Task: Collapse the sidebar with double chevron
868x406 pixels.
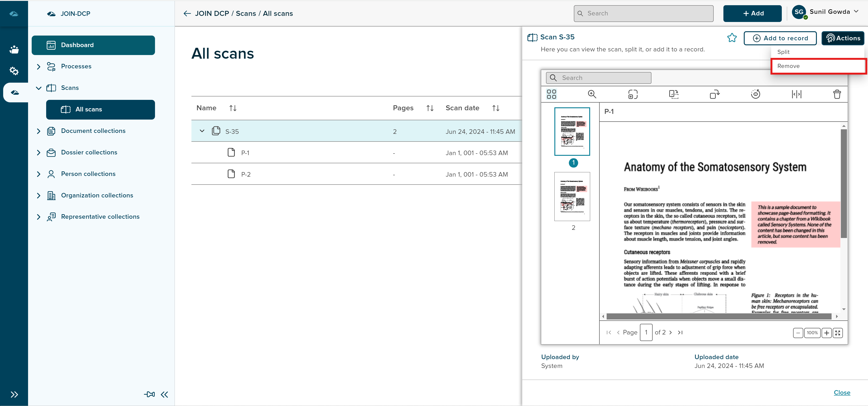Action: coord(165,394)
